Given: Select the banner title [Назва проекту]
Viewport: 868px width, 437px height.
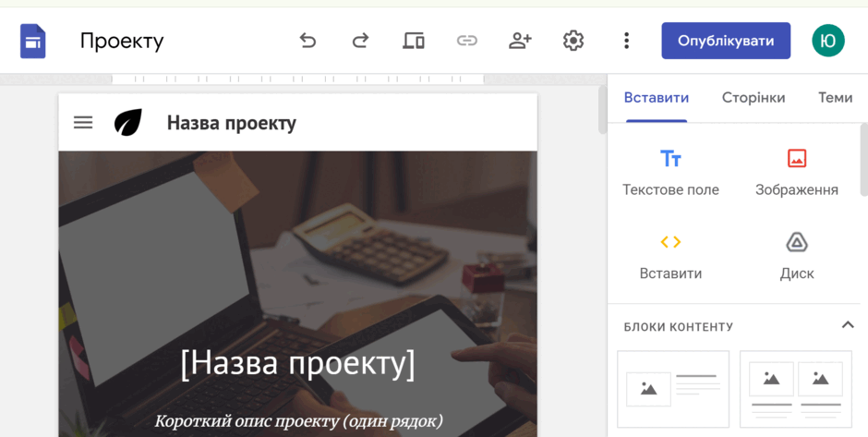Looking at the screenshot, I should [x=298, y=364].
